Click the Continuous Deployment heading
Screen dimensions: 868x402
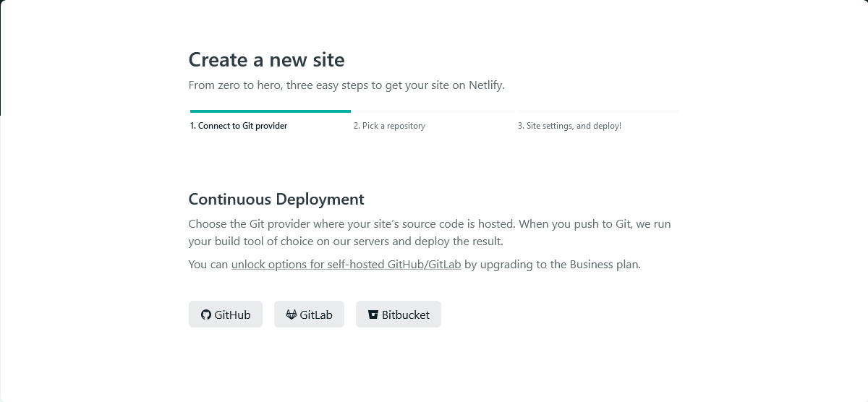coord(276,199)
